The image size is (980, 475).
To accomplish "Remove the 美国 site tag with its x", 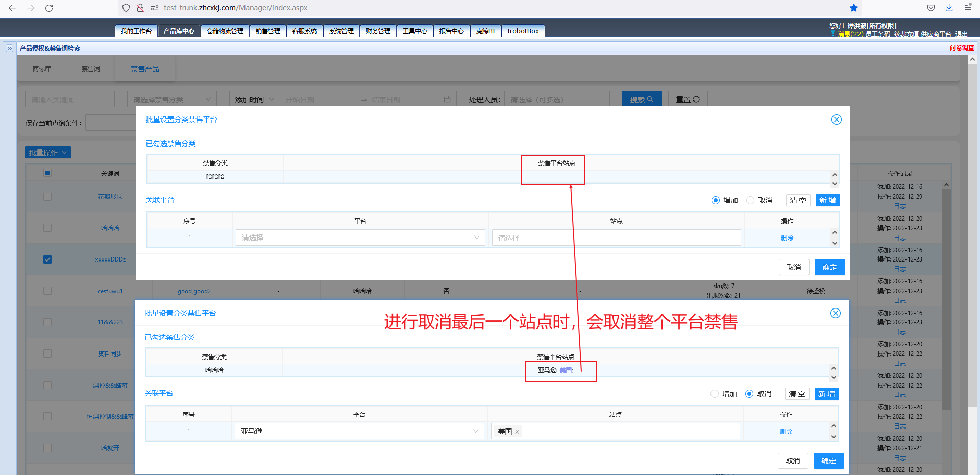I will [517, 432].
